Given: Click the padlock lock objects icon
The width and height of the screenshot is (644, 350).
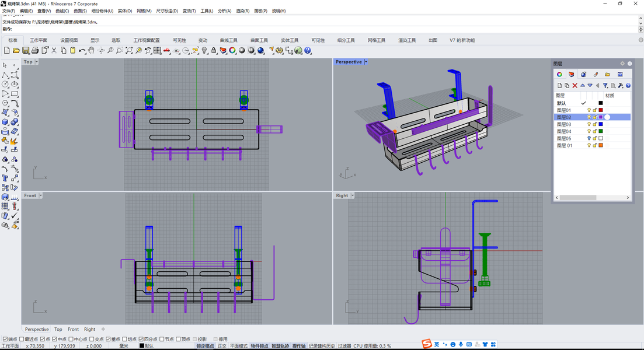Looking at the screenshot, I should (214, 51).
